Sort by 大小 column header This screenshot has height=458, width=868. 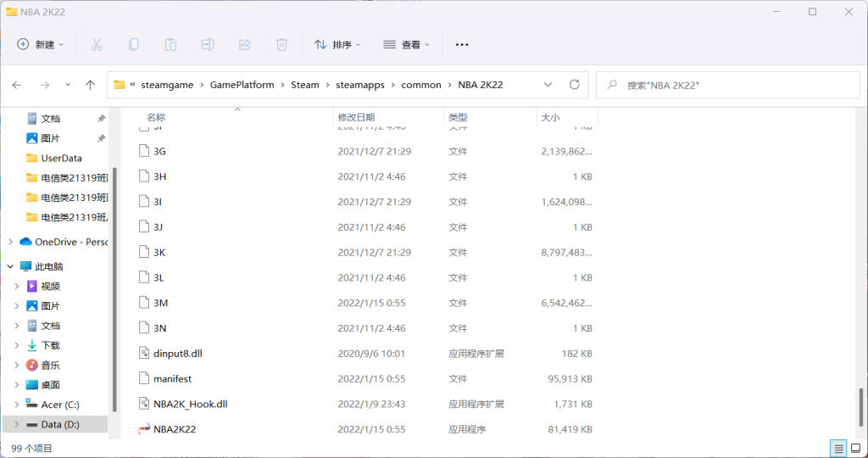click(550, 117)
